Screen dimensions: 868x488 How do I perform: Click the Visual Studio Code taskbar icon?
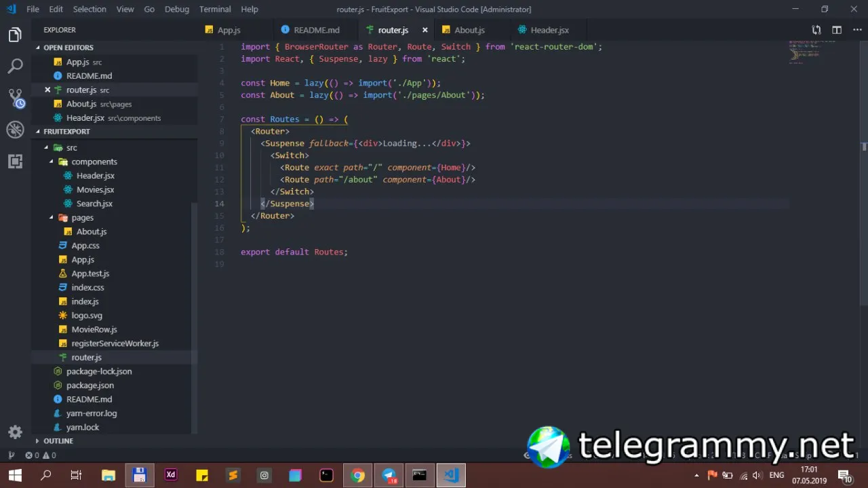[451, 475]
